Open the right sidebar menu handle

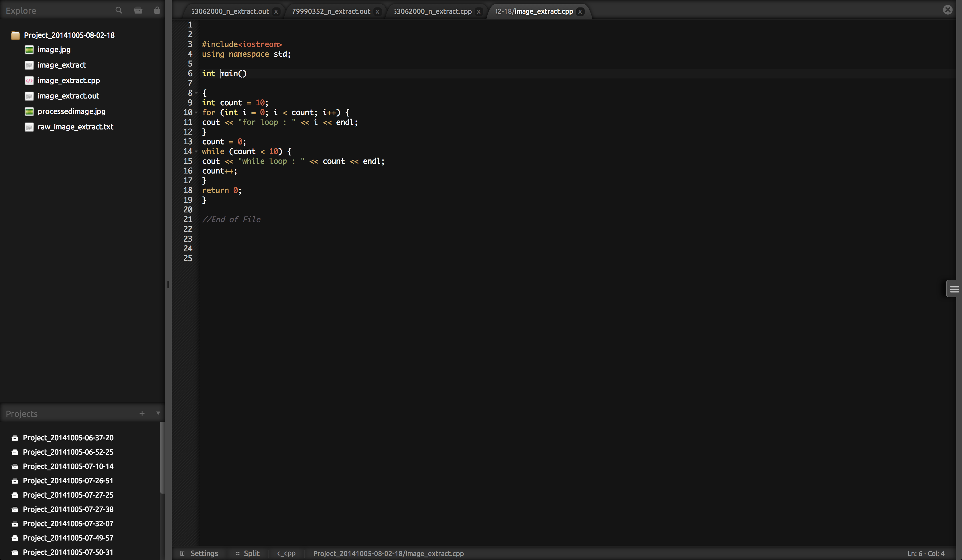pos(954,289)
